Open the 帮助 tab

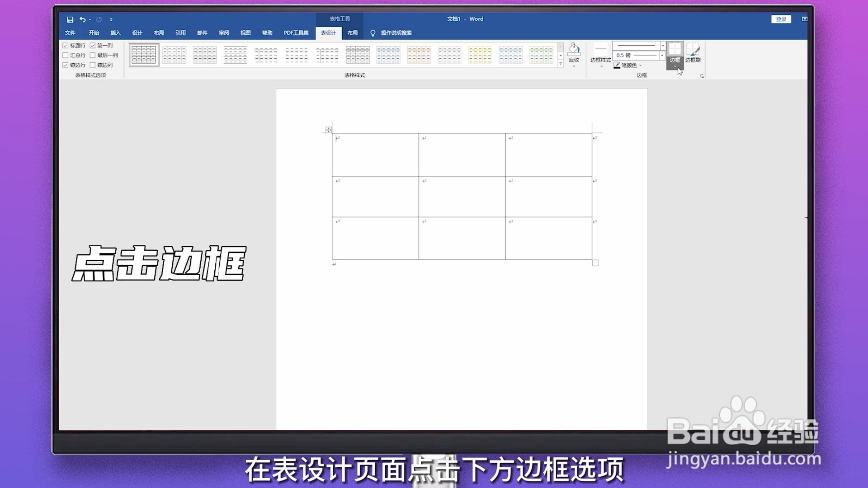(x=267, y=33)
